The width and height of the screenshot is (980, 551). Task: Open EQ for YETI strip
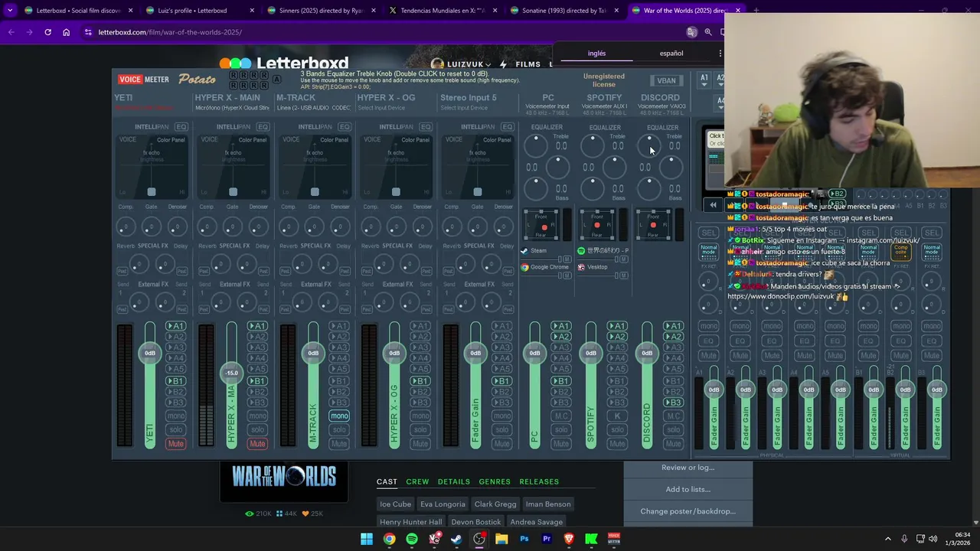tap(181, 127)
